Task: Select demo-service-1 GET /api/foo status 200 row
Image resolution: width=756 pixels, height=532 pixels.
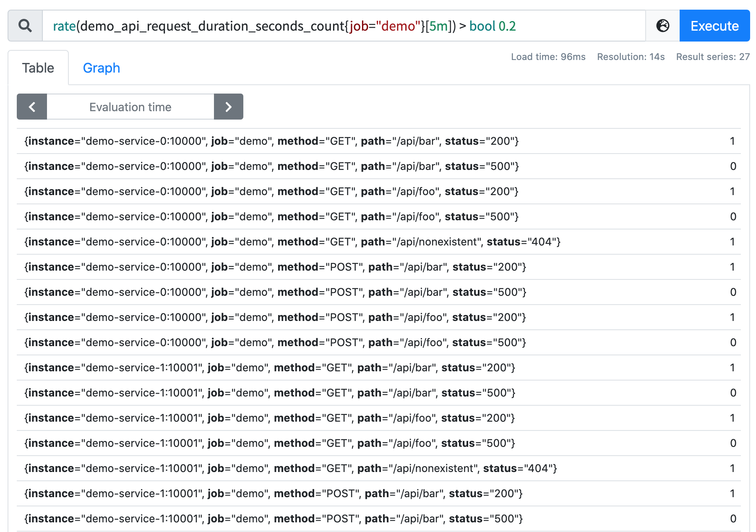Action: point(379,418)
